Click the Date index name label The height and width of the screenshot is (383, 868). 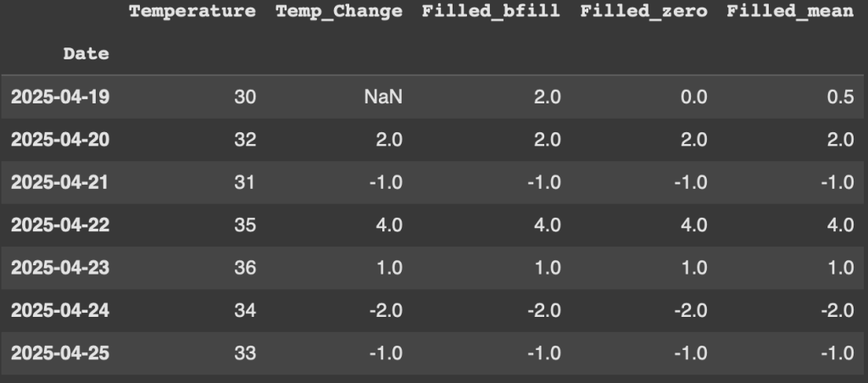coord(86,54)
